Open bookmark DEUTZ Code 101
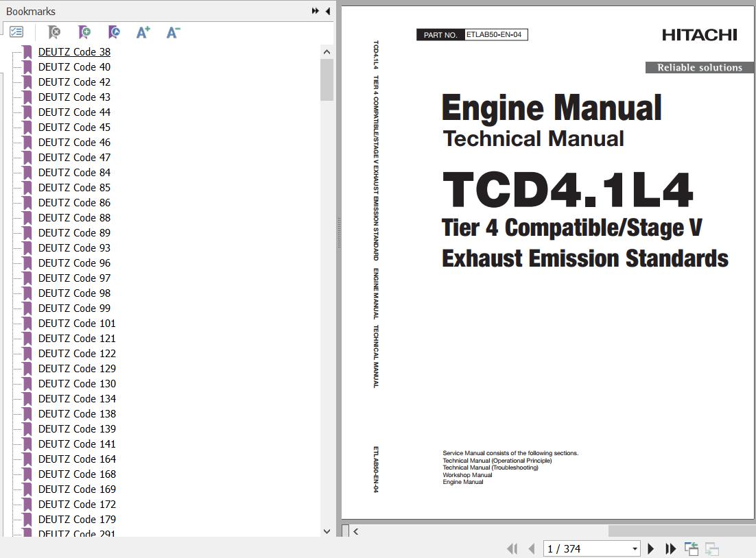 click(77, 324)
